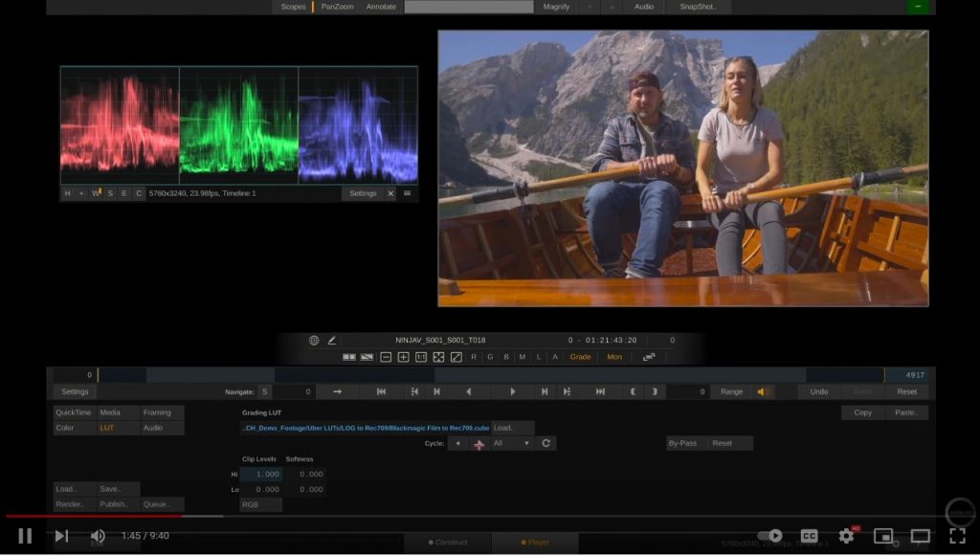The width and height of the screenshot is (980, 556).
Task: Open the Audio menu in top bar
Action: pyautogui.click(x=644, y=7)
